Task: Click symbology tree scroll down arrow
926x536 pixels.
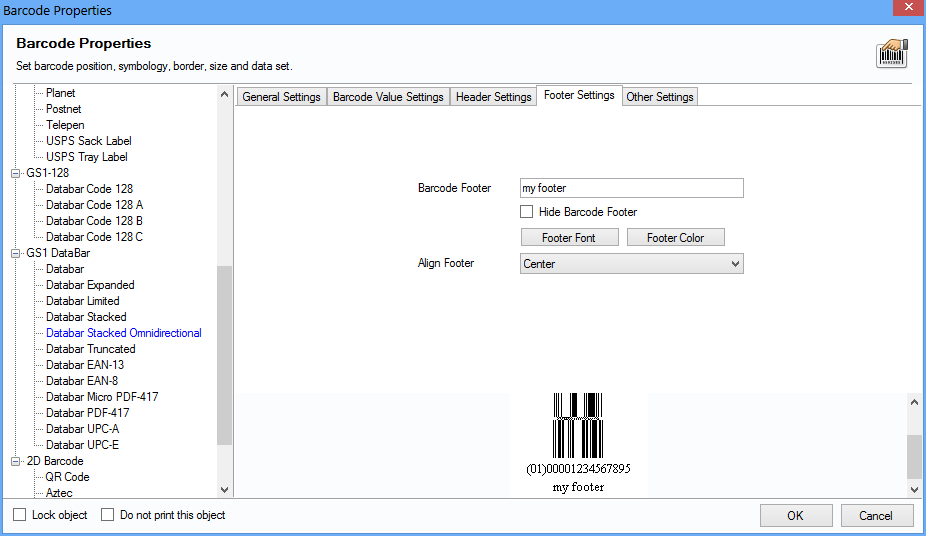Action: tap(224, 489)
